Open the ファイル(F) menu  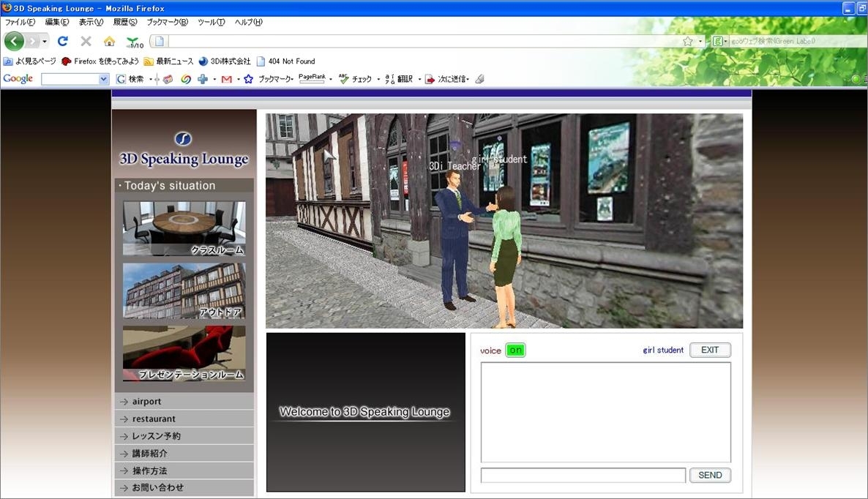[20, 22]
